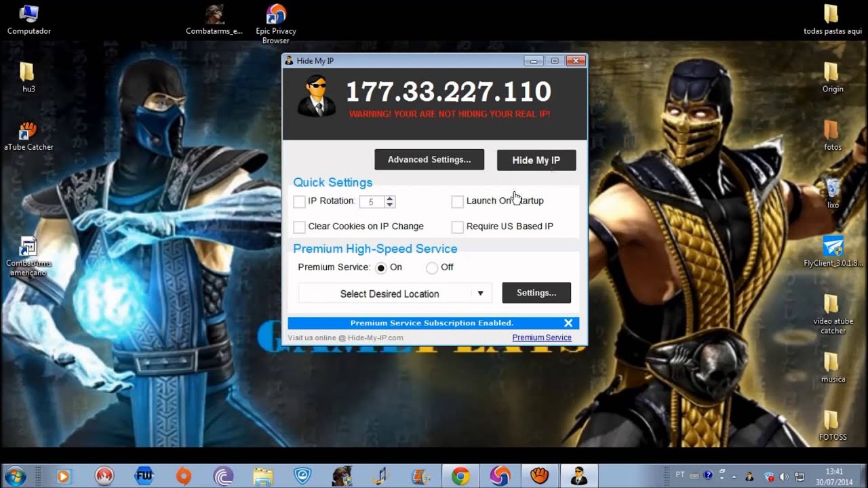
Task: Enable the IP Rotation checkbox
Action: 299,201
